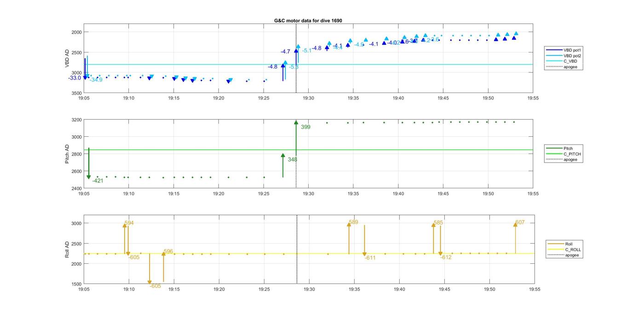This screenshot has width=644, height=319.
Task: Select the 'Pitch' legend entry
Action: point(560,148)
